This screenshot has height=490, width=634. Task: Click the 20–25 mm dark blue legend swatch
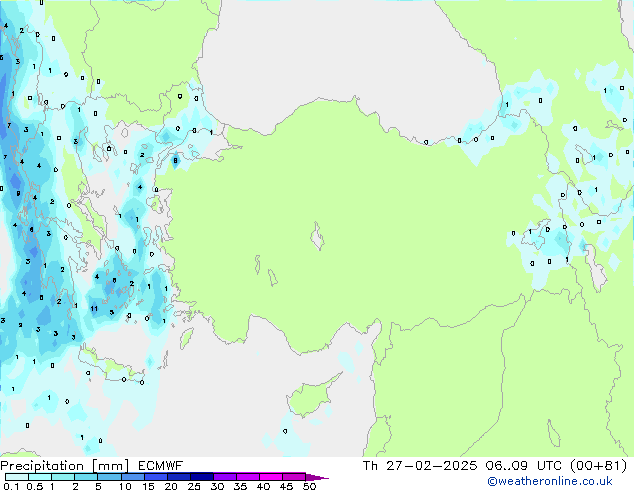tap(179, 477)
